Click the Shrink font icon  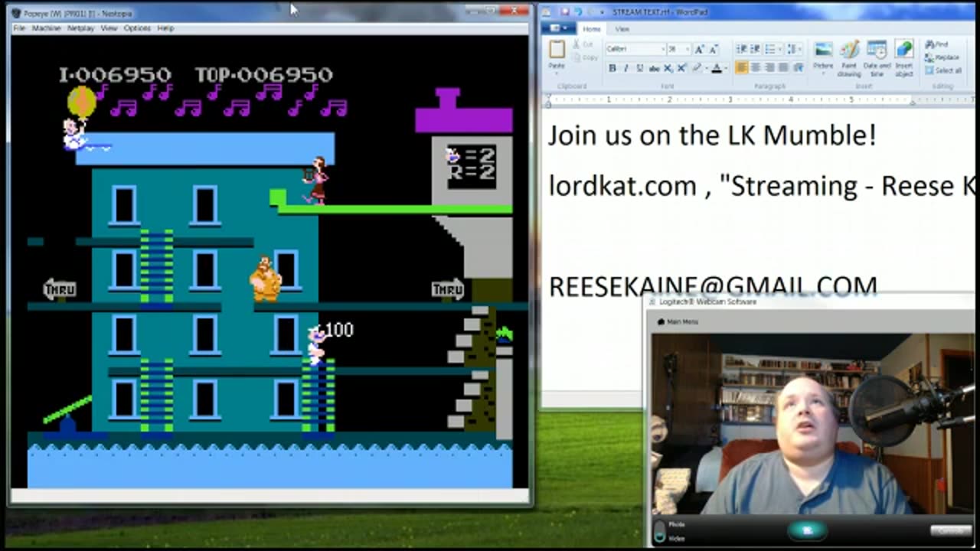(714, 49)
